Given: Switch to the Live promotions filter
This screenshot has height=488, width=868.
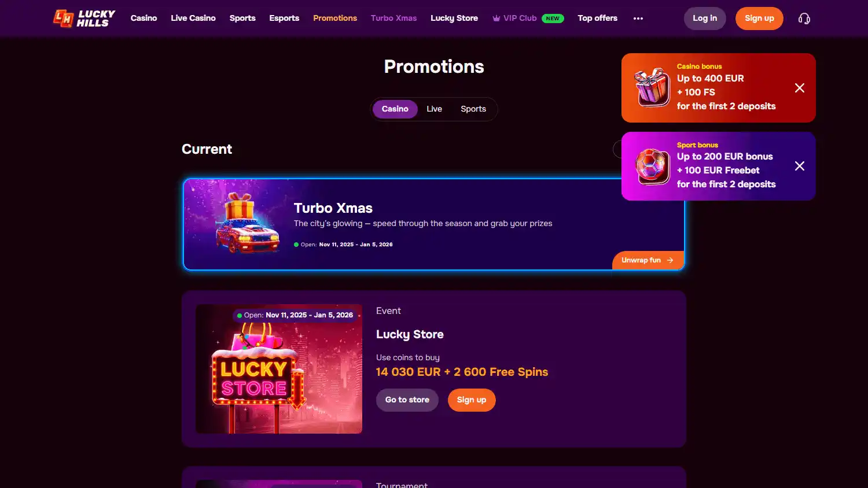Looking at the screenshot, I should coord(434,109).
